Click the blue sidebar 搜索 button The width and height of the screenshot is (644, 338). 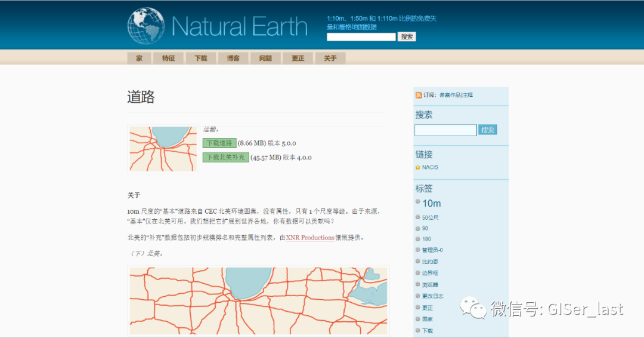488,130
